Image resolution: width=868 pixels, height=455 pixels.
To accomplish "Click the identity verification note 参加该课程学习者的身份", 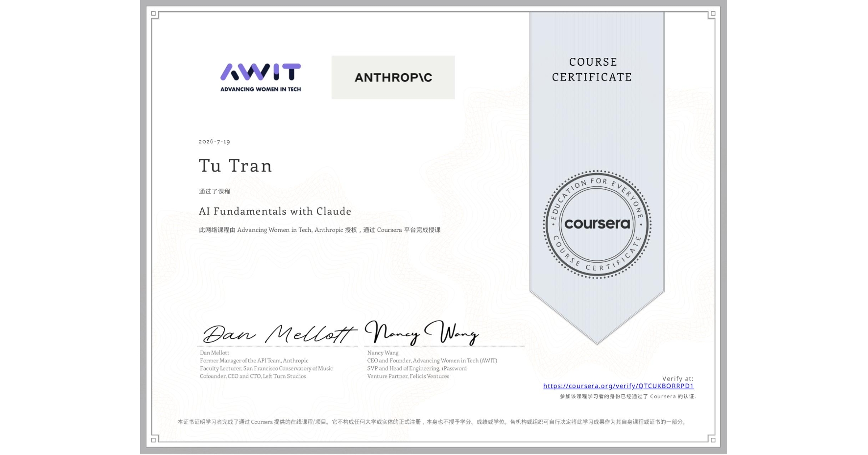I will click(627, 396).
